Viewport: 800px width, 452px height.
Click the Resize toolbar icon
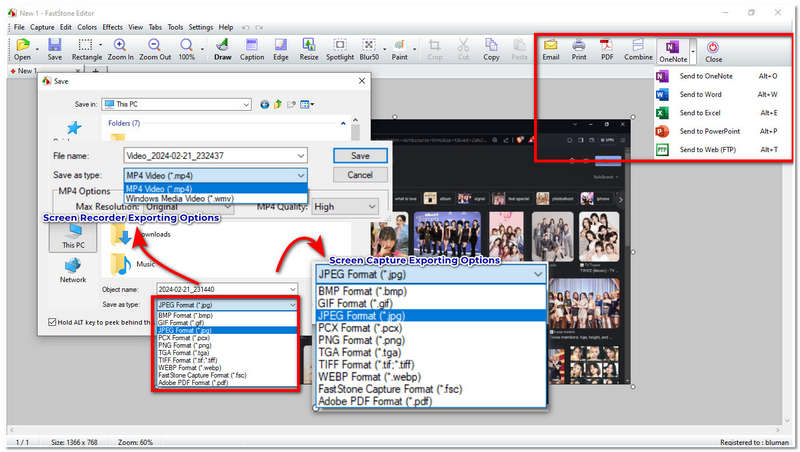coord(309,49)
